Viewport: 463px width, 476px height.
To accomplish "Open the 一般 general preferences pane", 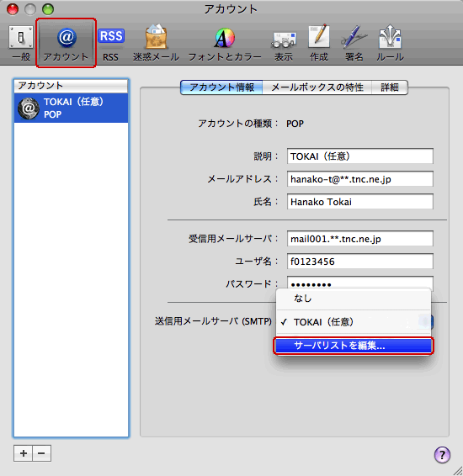I will [21, 44].
